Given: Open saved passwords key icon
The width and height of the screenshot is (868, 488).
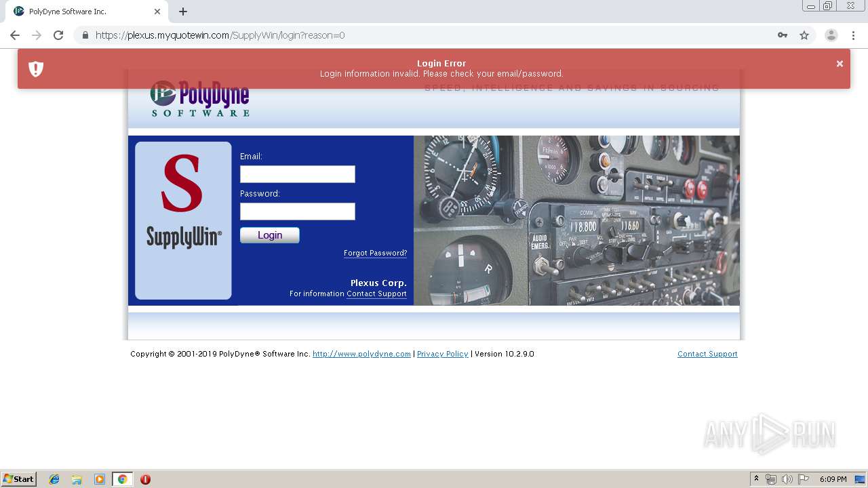Looking at the screenshot, I should [x=783, y=35].
